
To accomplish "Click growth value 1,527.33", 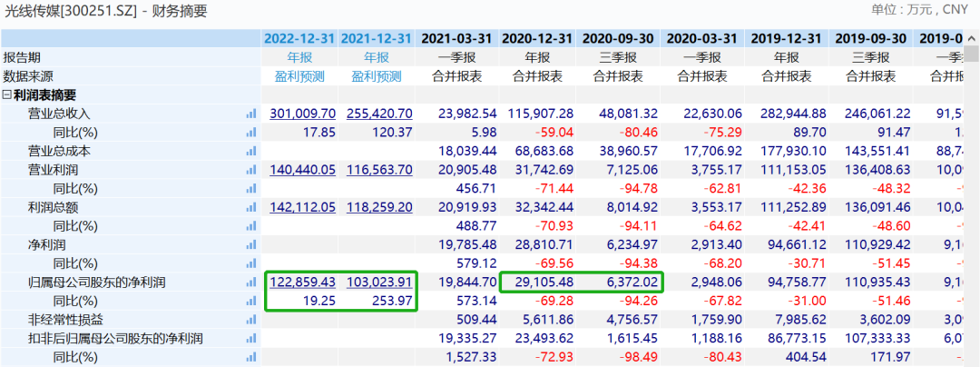I will tap(471, 358).
